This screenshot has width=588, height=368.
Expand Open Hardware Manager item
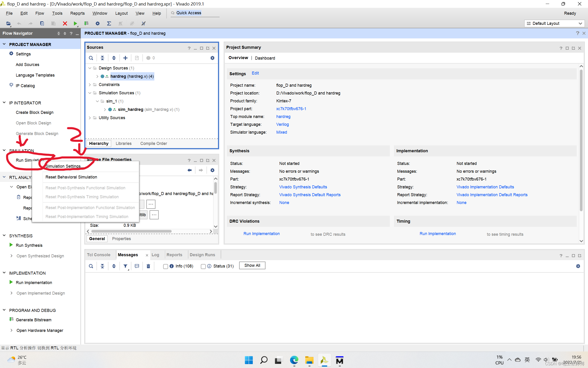[11, 330]
